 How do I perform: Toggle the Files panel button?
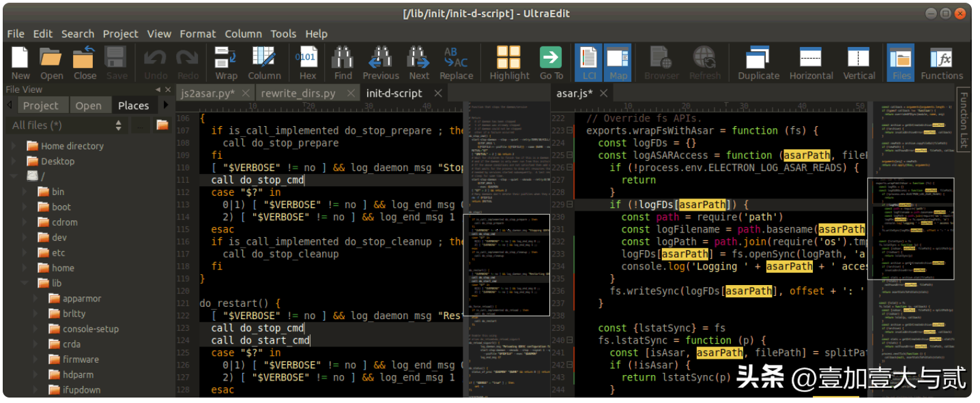(901, 63)
